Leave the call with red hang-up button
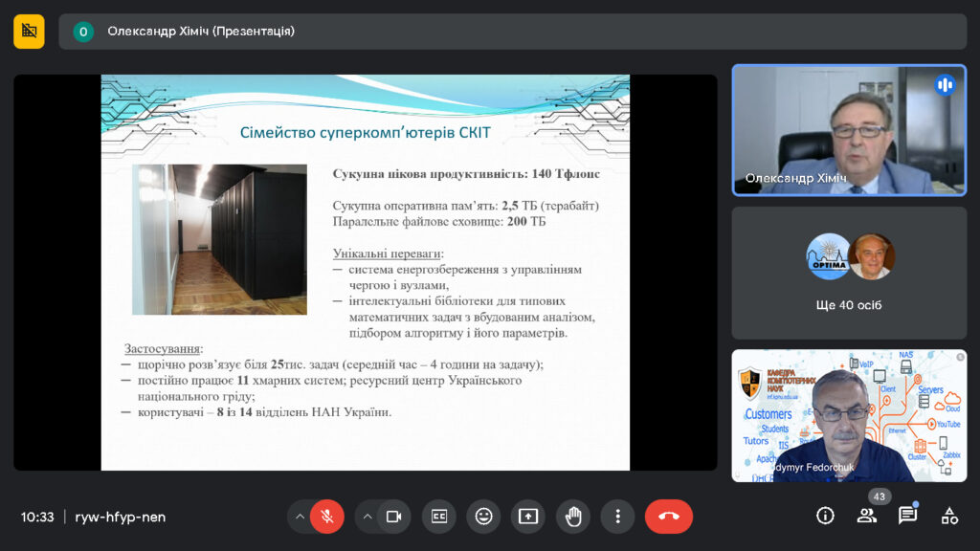The image size is (980, 551). point(668,517)
